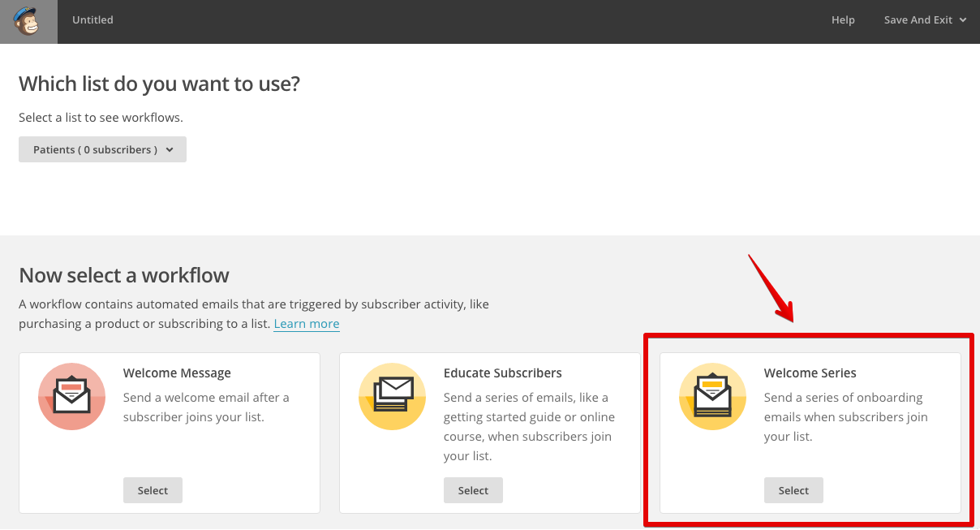This screenshot has height=530, width=980.
Task: Click the Welcome Message workflow card
Action: pos(169,432)
